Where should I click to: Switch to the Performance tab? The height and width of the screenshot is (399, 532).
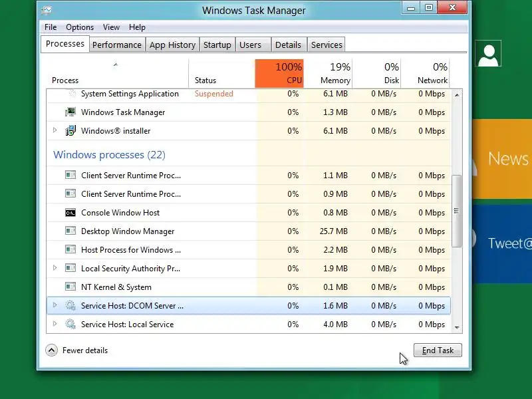(x=117, y=45)
